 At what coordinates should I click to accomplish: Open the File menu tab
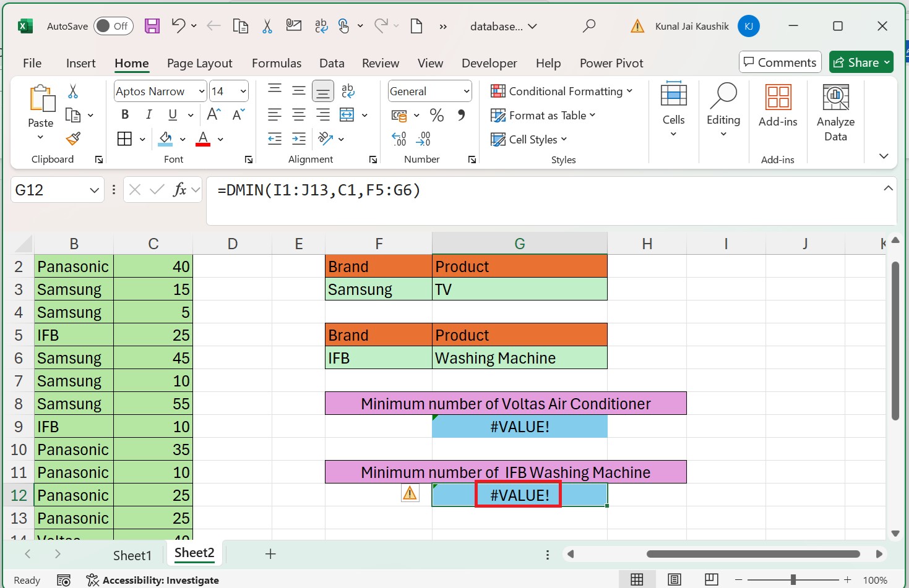coord(32,63)
